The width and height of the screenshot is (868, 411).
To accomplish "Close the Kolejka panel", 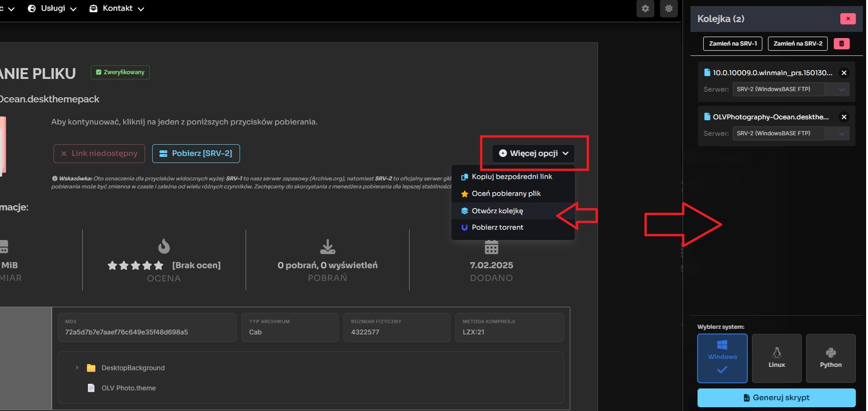I will pyautogui.click(x=847, y=19).
